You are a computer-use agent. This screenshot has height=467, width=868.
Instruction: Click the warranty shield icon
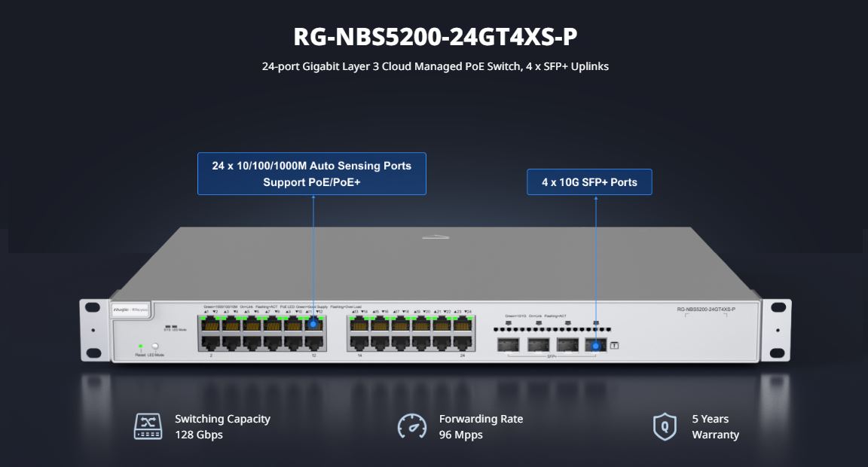(665, 426)
